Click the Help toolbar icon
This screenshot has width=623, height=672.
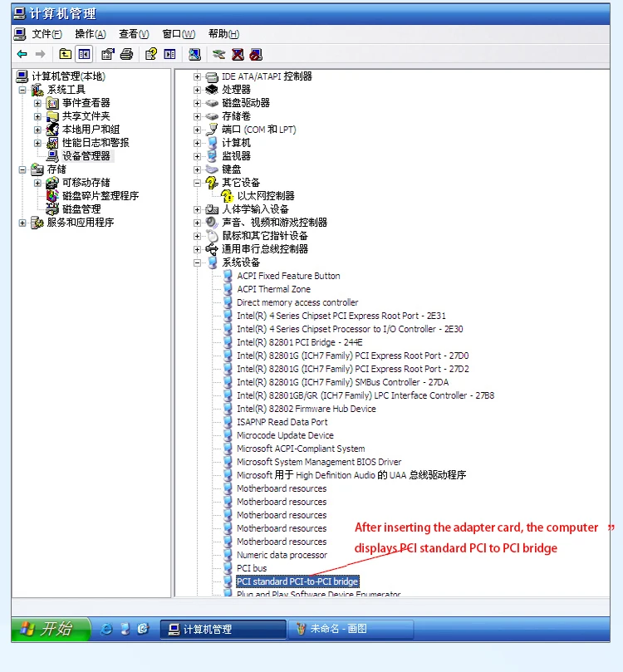[151, 54]
